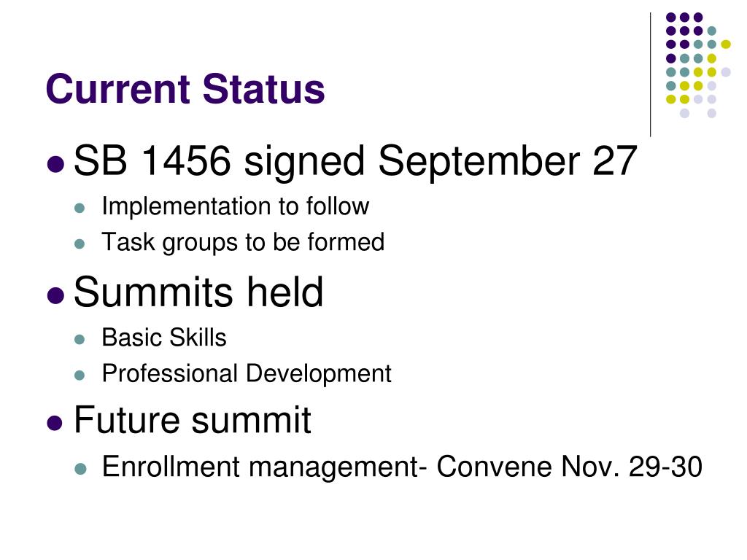Select the 'Summits held' heading
Viewport: 747px width, 560px height.
tap(198, 292)
